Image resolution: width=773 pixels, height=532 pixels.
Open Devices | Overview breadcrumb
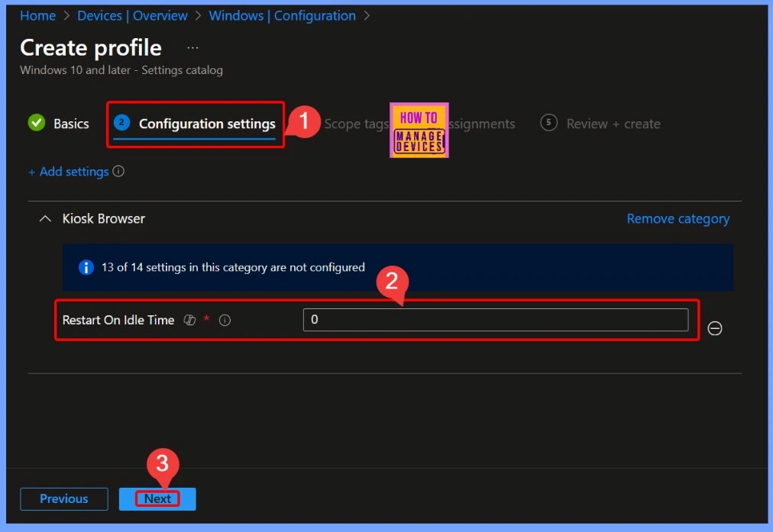[132, 15]
